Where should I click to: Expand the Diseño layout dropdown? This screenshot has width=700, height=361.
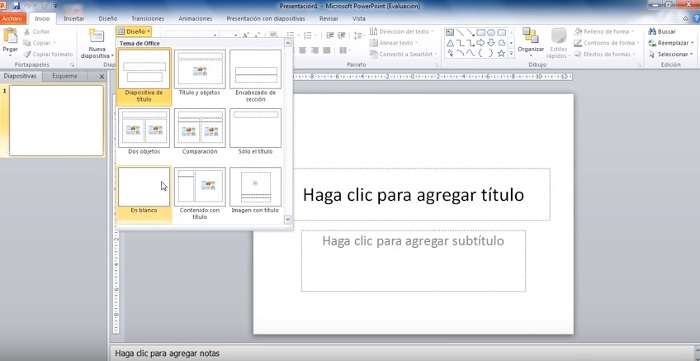pyautogui.click(x=133, y=32)
